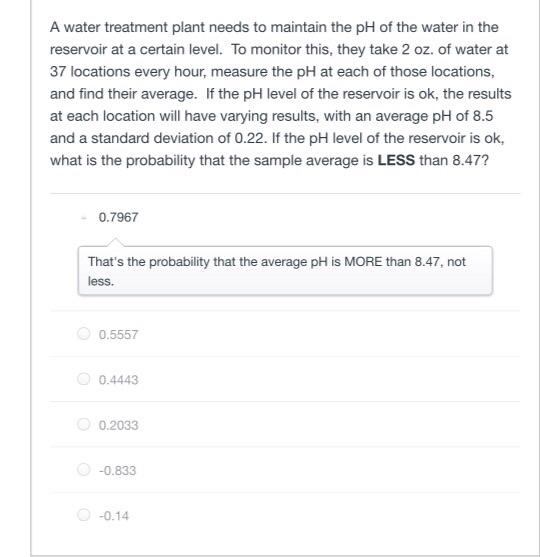540x557 pixels.
Task: Click the feedback tooltip's pointer arrow
Action: pos(115,242)
